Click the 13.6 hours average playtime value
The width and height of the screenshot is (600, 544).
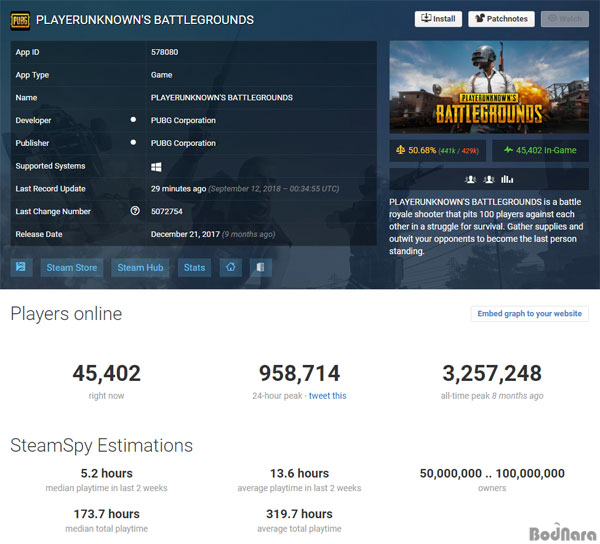pos(299,473)
